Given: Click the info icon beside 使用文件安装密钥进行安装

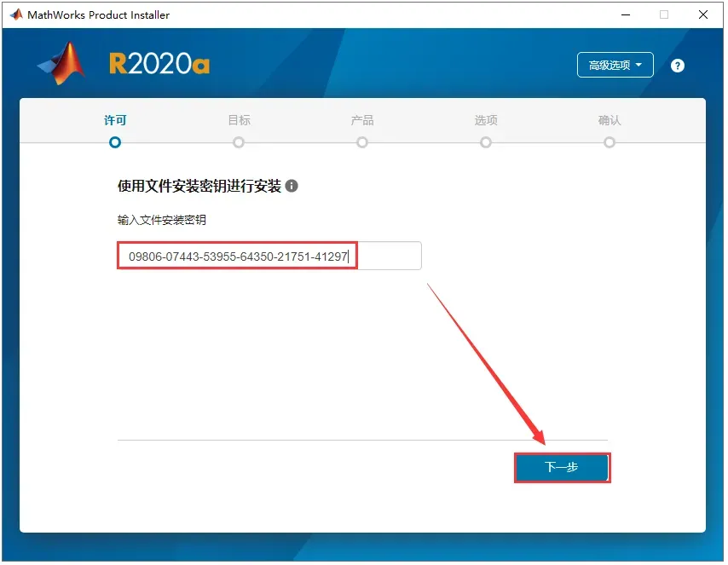Looking at the screenshot, I should [291, 186].
